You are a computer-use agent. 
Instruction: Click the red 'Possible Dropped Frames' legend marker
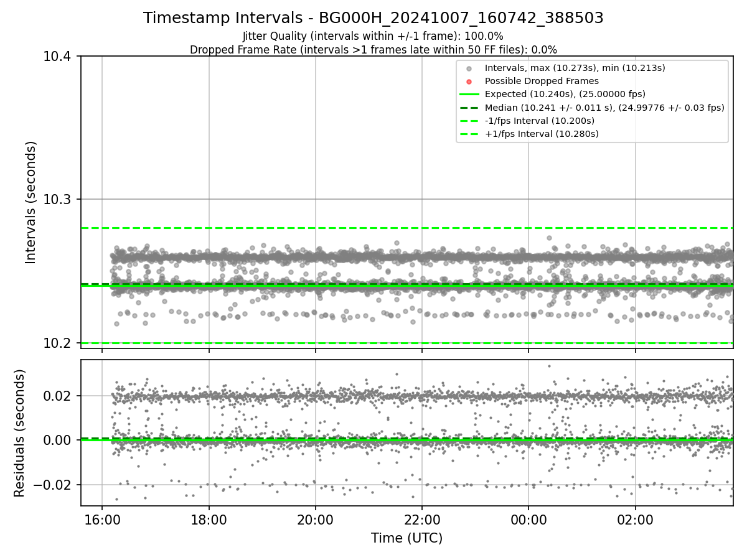tap(469, 82)
